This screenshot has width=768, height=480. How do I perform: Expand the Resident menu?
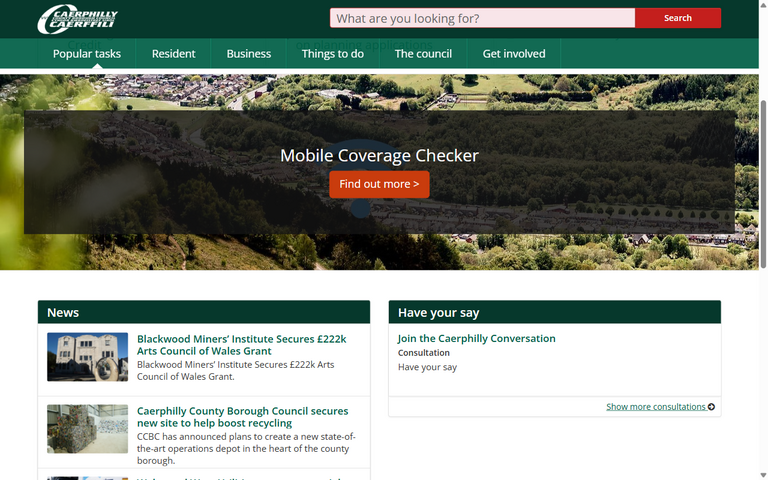[173, 54]
